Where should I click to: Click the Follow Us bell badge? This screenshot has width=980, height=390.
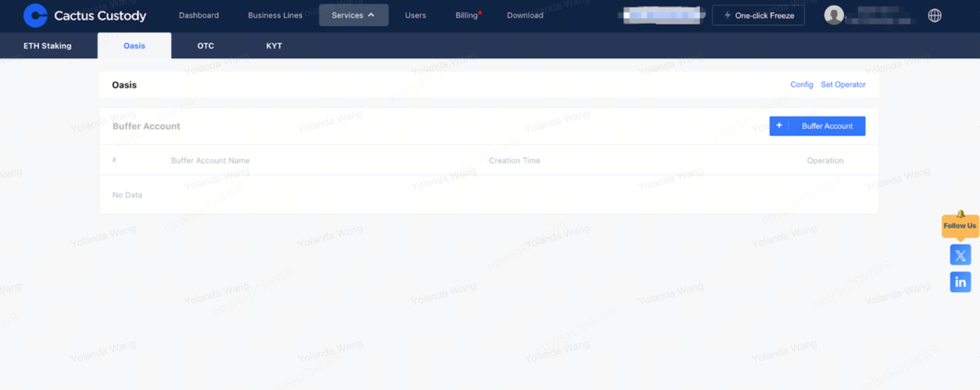[960, 225]
